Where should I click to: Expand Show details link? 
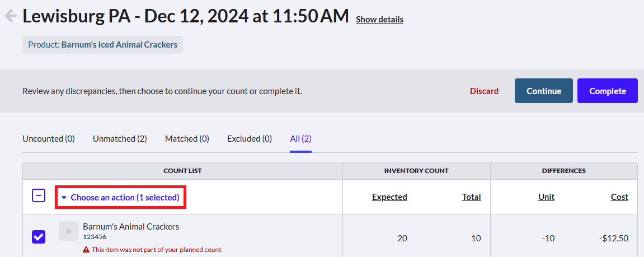tap(379, 20)
